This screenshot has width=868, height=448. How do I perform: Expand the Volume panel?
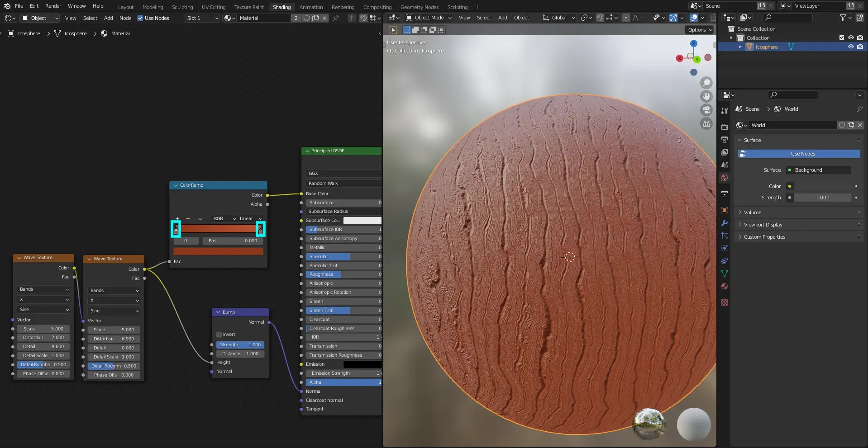point(753,212)
